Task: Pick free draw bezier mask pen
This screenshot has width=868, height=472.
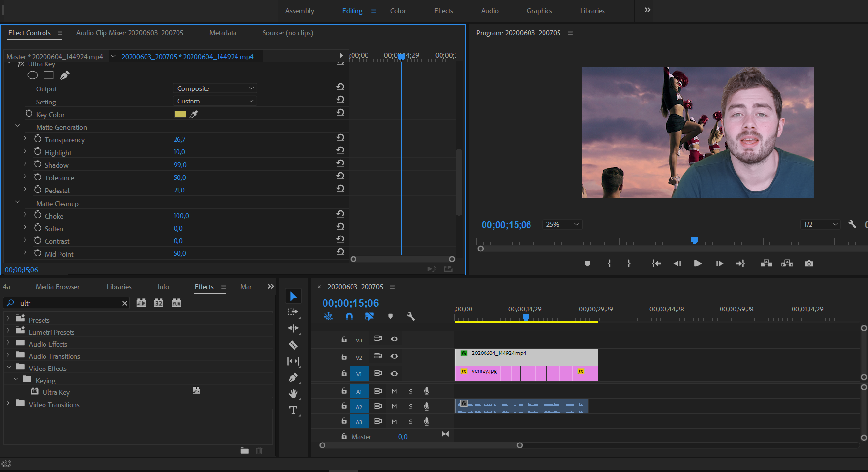Action: (65, 75)
